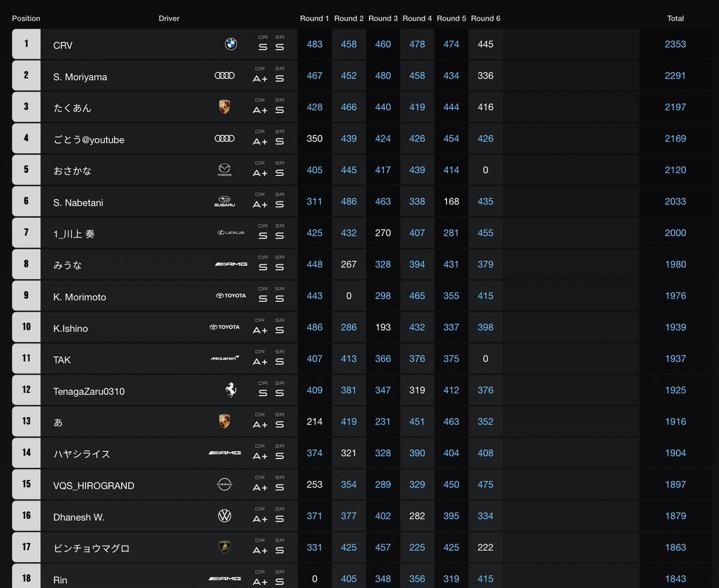
Task: Click the Toyota logo beside K. Morimoto
Action: [x=231, y=296]
